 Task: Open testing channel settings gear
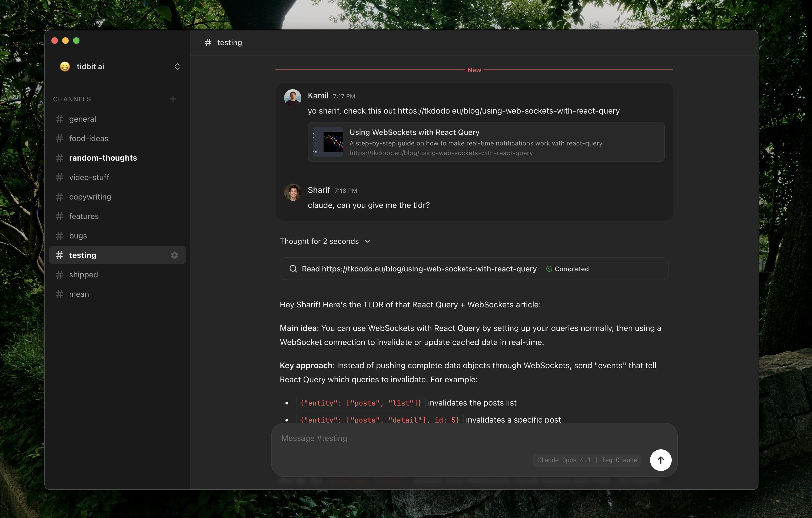(x=174, y=255)
